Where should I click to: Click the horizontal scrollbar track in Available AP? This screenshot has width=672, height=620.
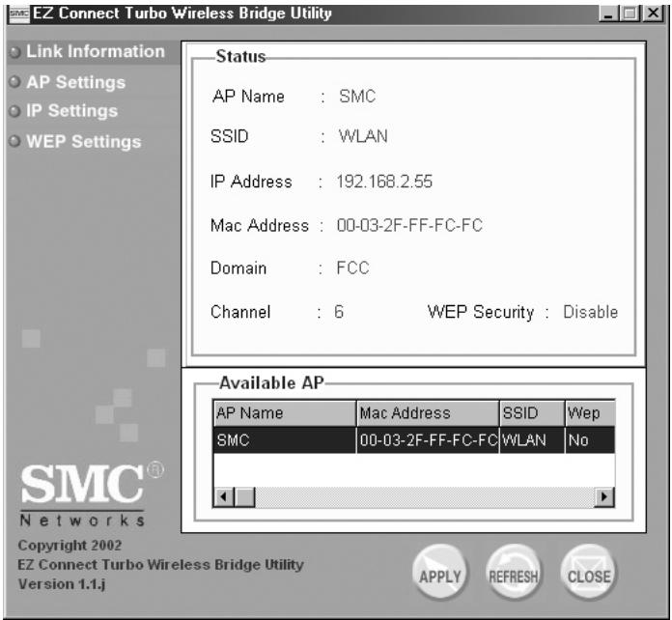point(424,497)
